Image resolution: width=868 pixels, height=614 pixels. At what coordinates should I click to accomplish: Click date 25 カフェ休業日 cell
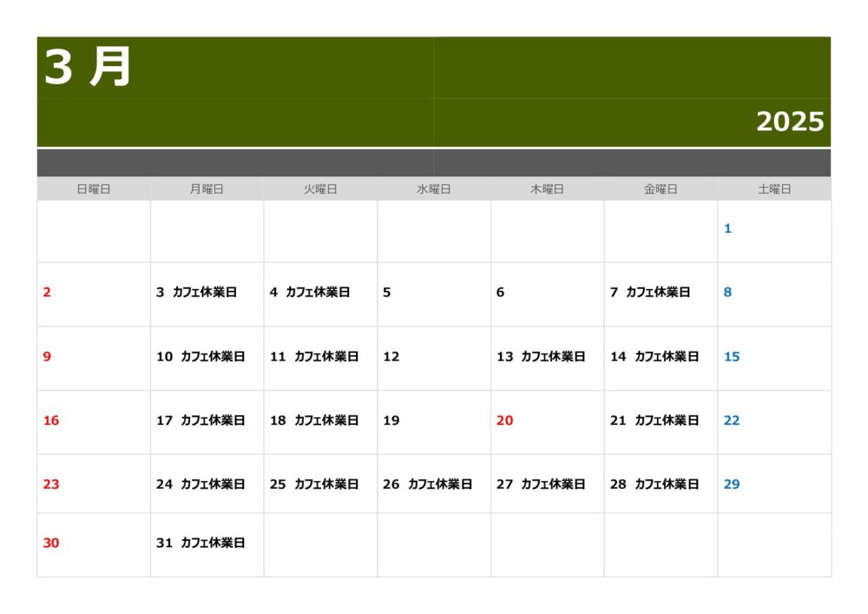point(320,484)
